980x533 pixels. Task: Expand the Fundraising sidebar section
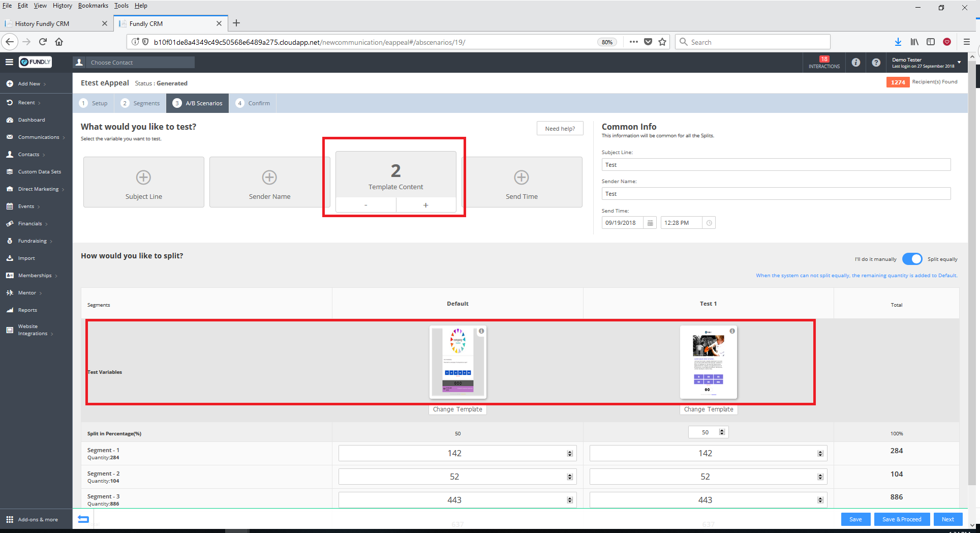click(33, 241)
